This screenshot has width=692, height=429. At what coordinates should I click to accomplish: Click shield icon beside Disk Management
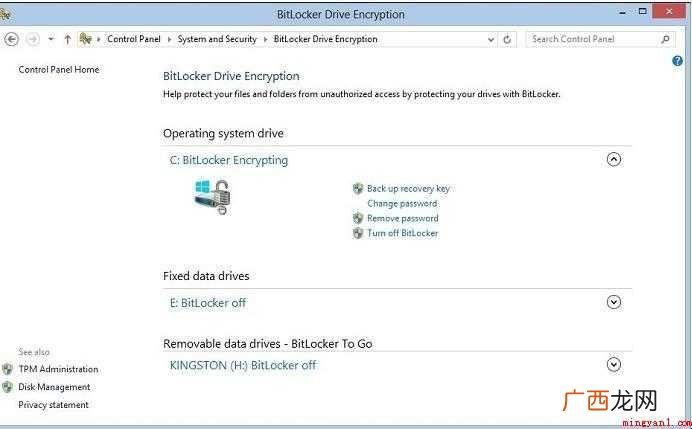tap(7, 387)
